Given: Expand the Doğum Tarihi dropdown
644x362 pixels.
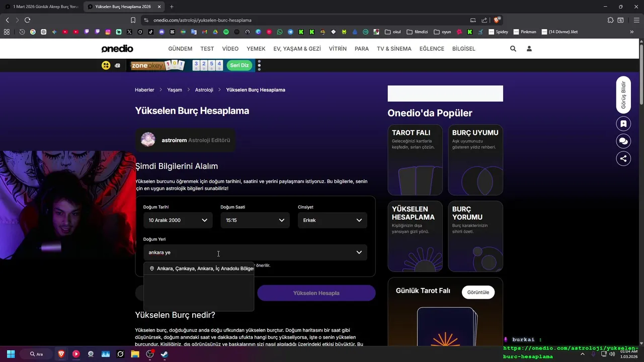Looking at the screenshot, I should [x=178, y=220].
